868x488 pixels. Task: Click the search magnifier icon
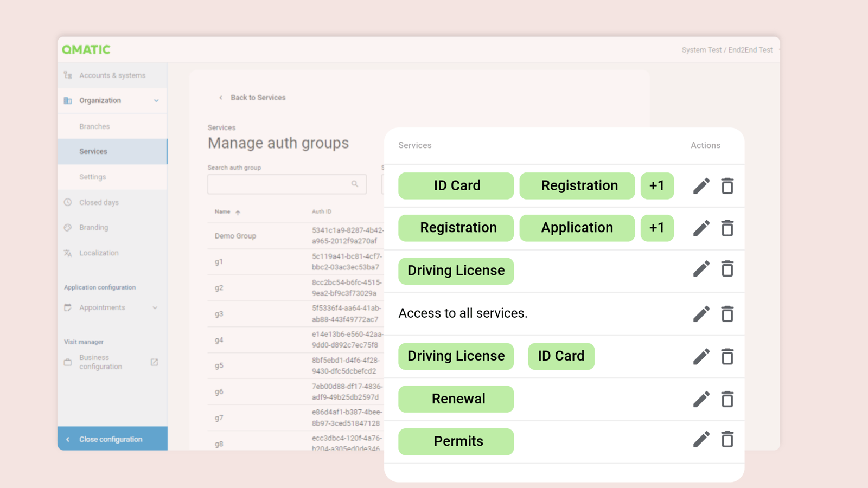[x=355, y=184]
